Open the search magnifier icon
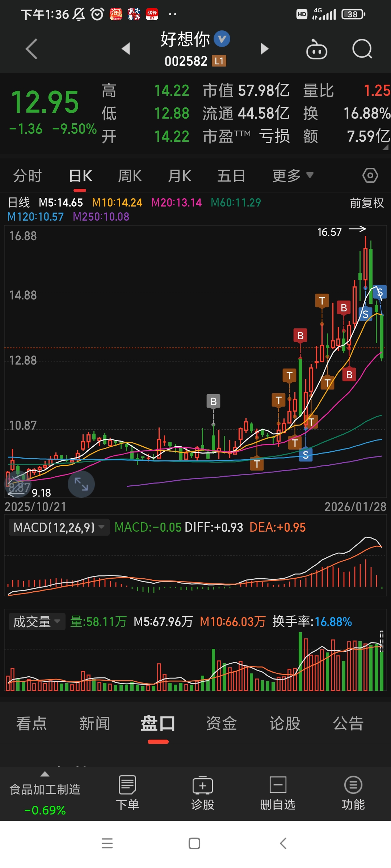The image size is (391, 868). click(x=362, y=49)
